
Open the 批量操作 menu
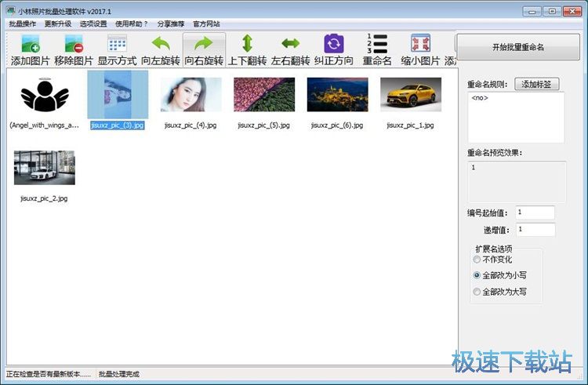(x=22, y=24)
